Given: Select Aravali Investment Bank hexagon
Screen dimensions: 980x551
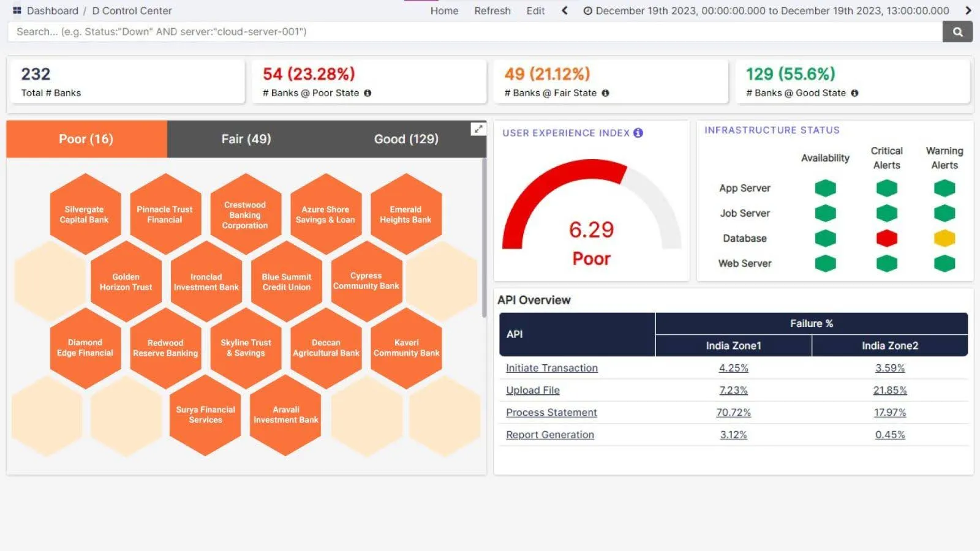Looking at the screenshot, I should 286,415.
